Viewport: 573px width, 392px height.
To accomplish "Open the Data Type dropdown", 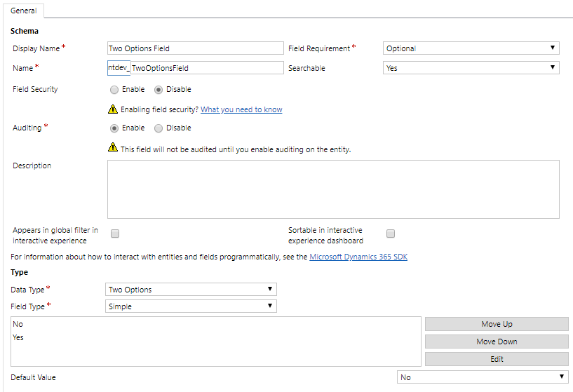I will pyautogui.click(x=191, y=290).
